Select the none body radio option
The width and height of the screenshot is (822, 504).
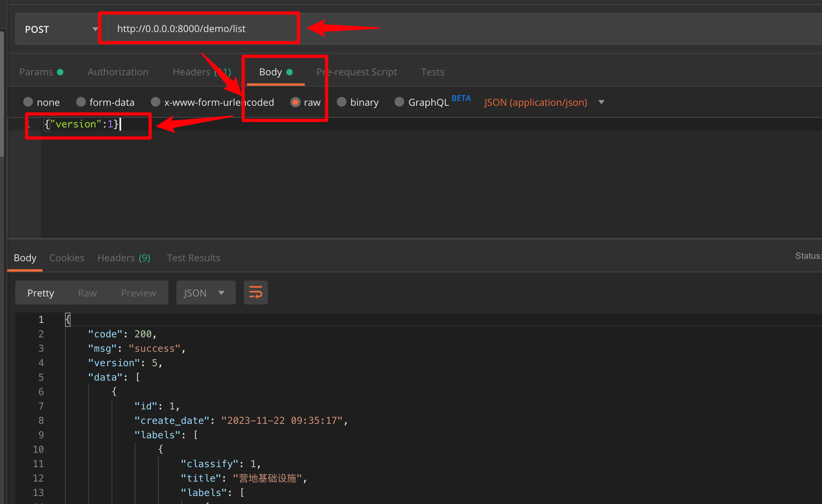28,102
